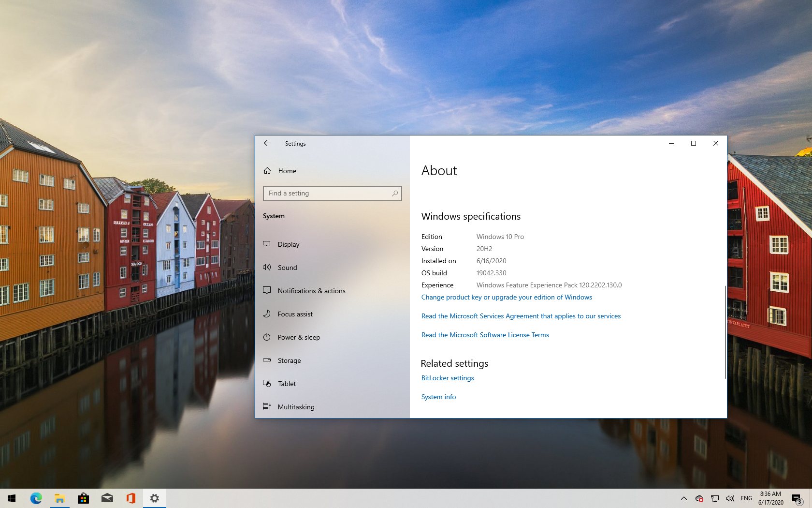Show hidden system tray icons
Image resolution: width=812 pixels, height=508 pixels.
coord(683,498)
